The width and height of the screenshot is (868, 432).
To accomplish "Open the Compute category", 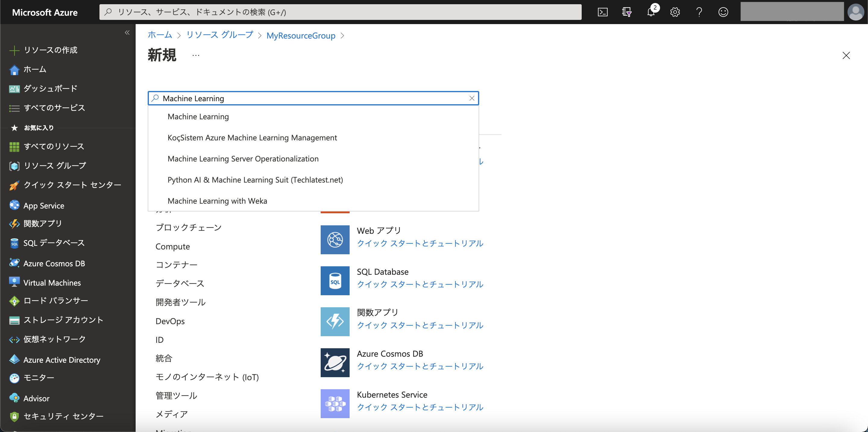I will [x=172, y=246].
